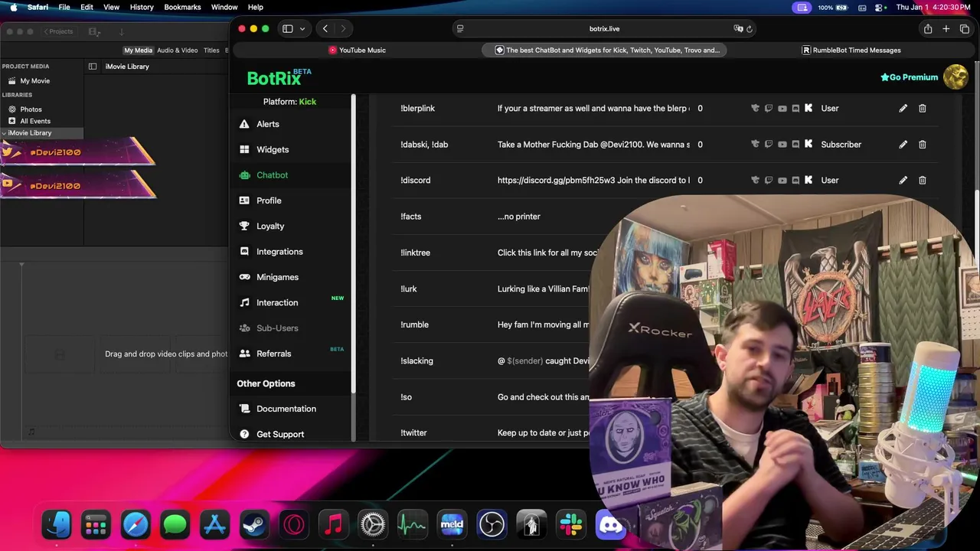The image size is (980, 551).
Task: Click the Widgets grid icon in sidebar
Action: click(244, 149)
